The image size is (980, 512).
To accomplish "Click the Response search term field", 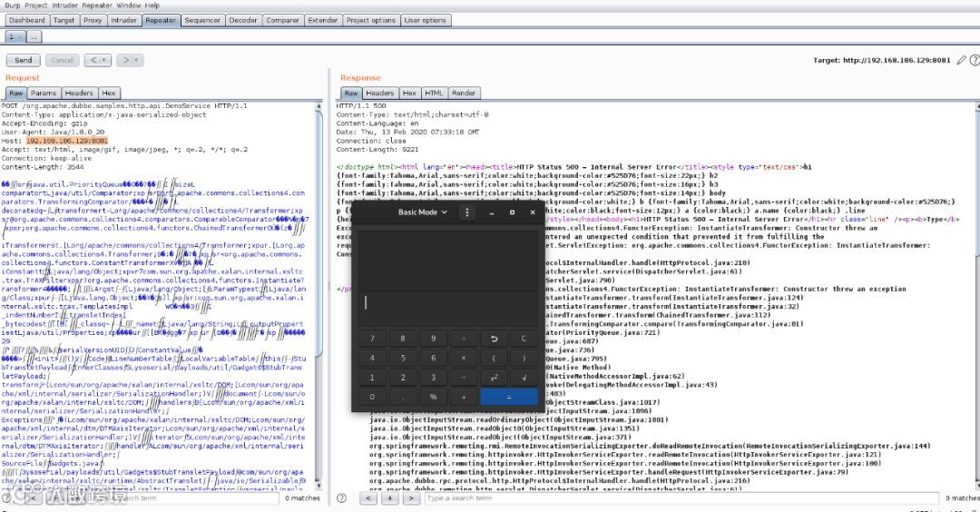I will (x=681, y=498).
